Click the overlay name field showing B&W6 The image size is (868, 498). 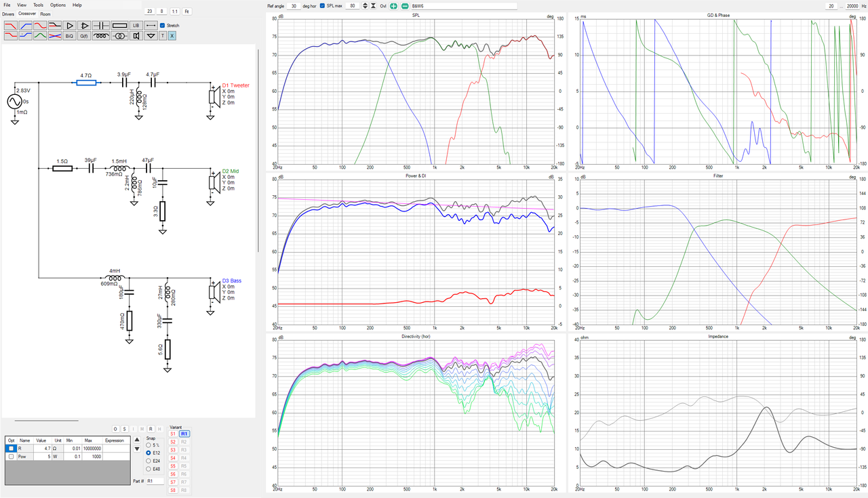464,5
